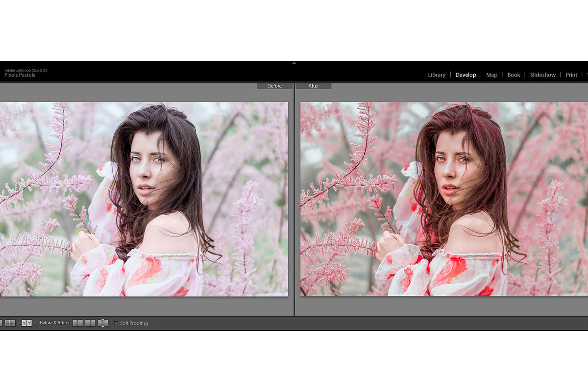588x392 pixels.
Task: Select the Before photo preview
Action: point(144,199)
